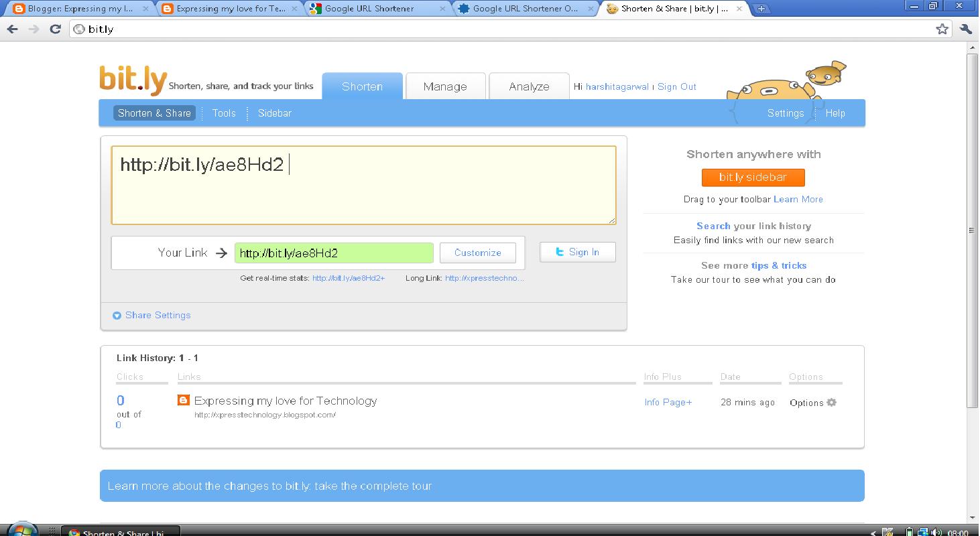Open the Info Page+ link
This screenshot has width=980, height=536.
pos(668,402)
